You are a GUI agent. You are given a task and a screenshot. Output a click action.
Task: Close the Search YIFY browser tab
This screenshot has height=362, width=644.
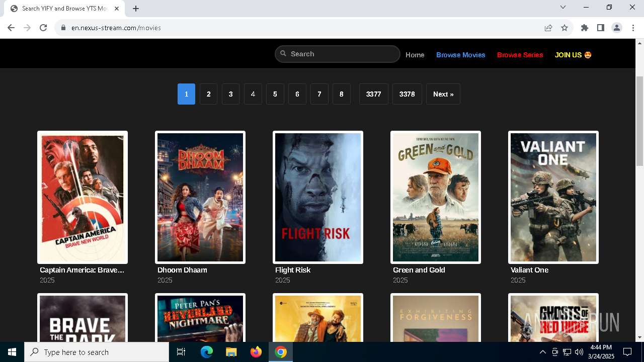point(117,9)
